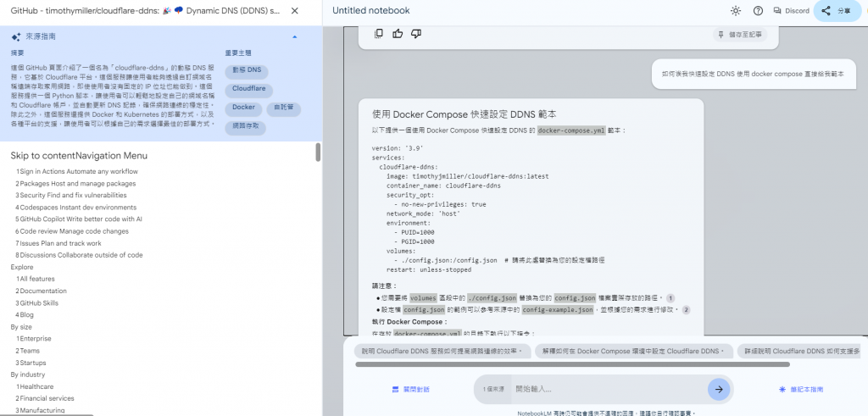Click 'Security Find and fix vulnerabilities' text
The height and width of the screenshot is (416, 868).
[x=71, y=195]
